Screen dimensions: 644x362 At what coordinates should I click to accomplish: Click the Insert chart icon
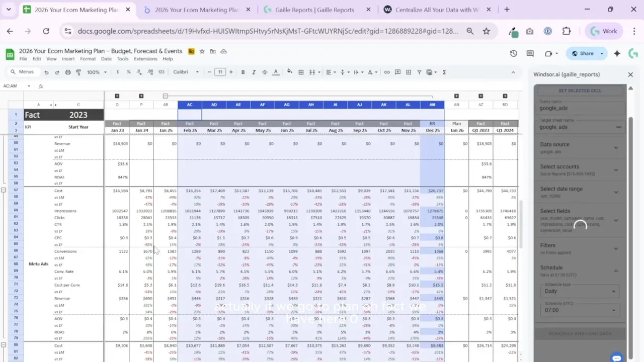point(408,72)
